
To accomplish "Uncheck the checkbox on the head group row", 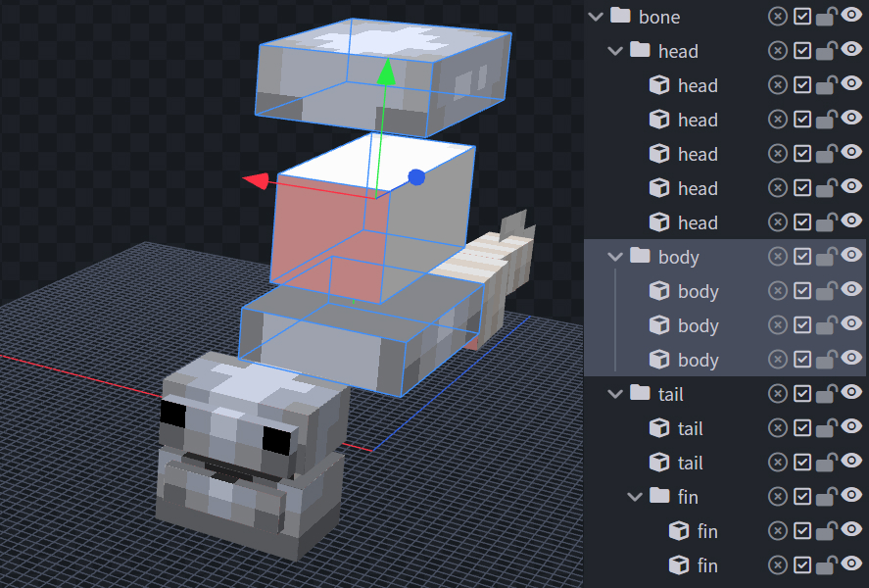I will [802, 51].
